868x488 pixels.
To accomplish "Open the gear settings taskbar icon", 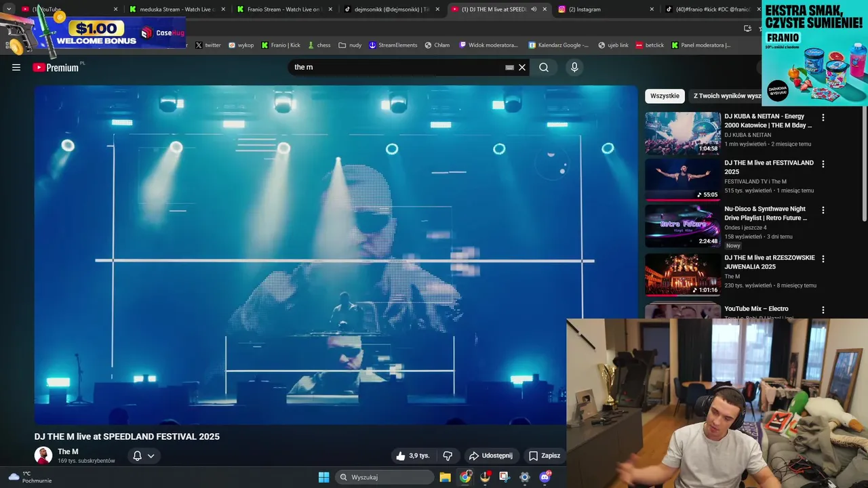I will click(524, 477).
